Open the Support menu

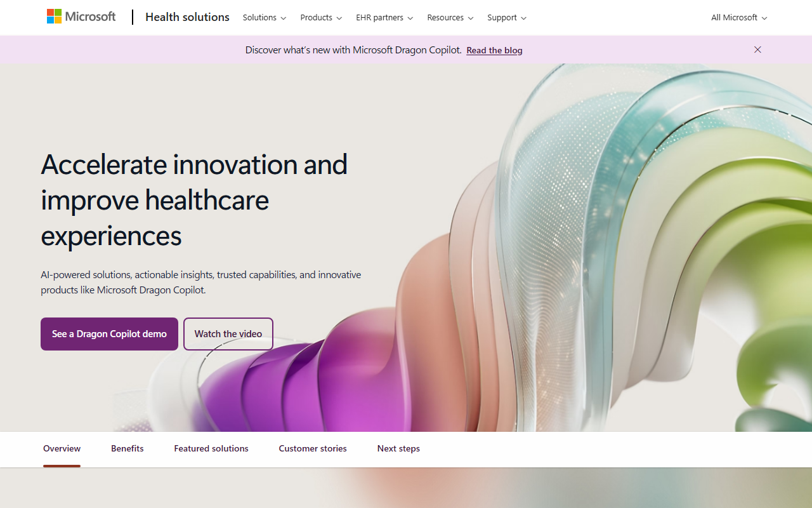tap(507, 18)
